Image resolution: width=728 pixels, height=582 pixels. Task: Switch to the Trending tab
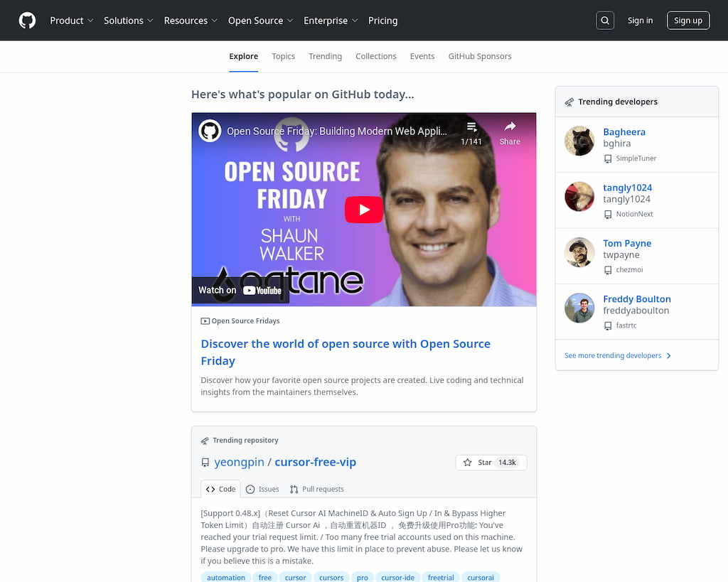pos(325,56)
